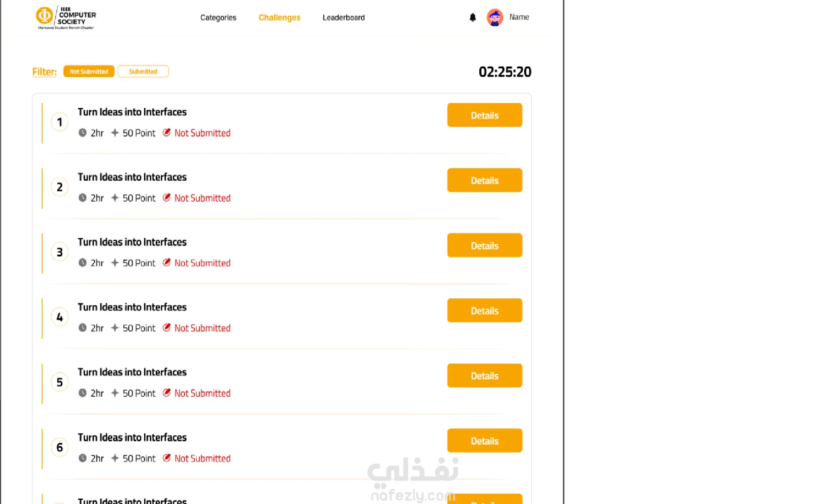Click the notification bell icon
The height and width of the screenshot is (504, 826).
[x=472, y=18]
